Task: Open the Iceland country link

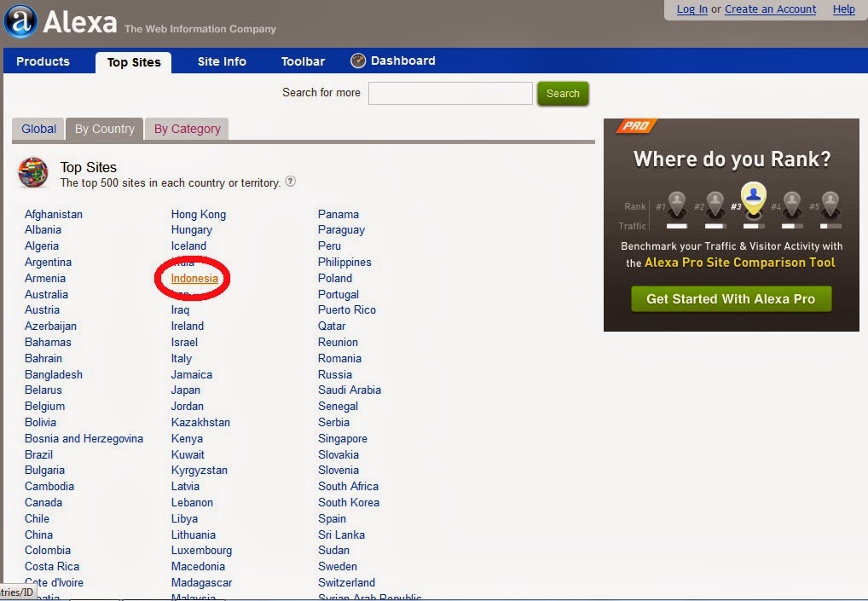Action: (188, 246)
